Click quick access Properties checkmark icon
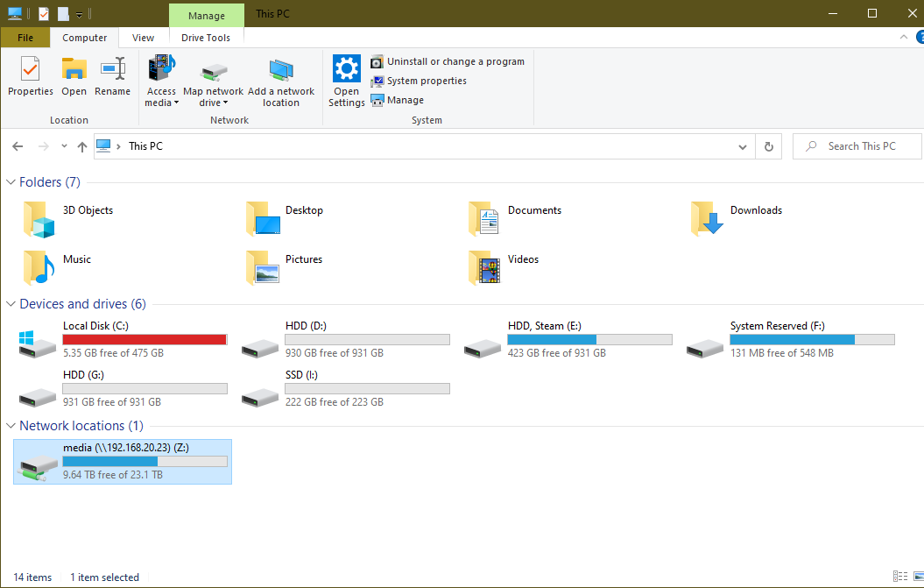 pyautogui.click(x=44, y=13)
